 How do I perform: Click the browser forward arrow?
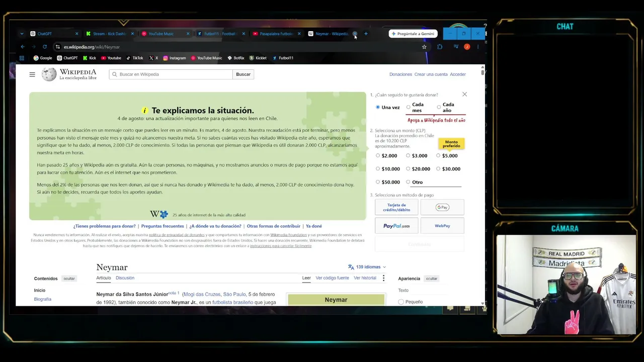click(x=33, y=47)
